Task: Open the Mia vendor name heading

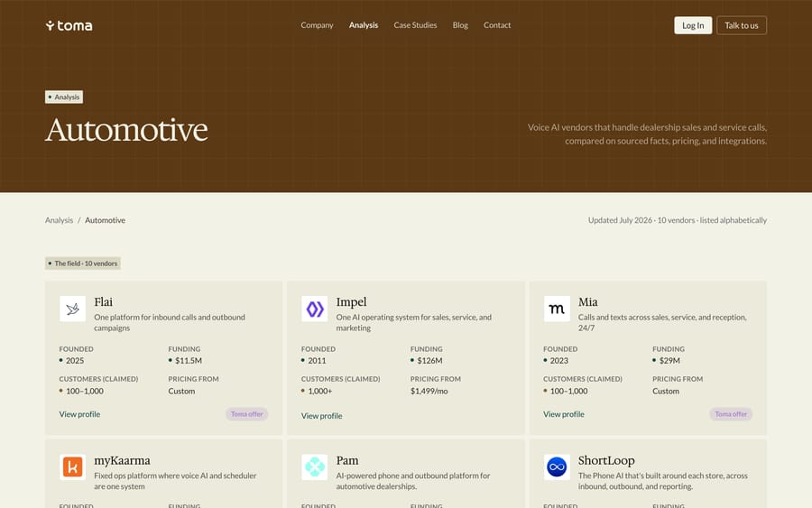Action: [x=587, y=302]
